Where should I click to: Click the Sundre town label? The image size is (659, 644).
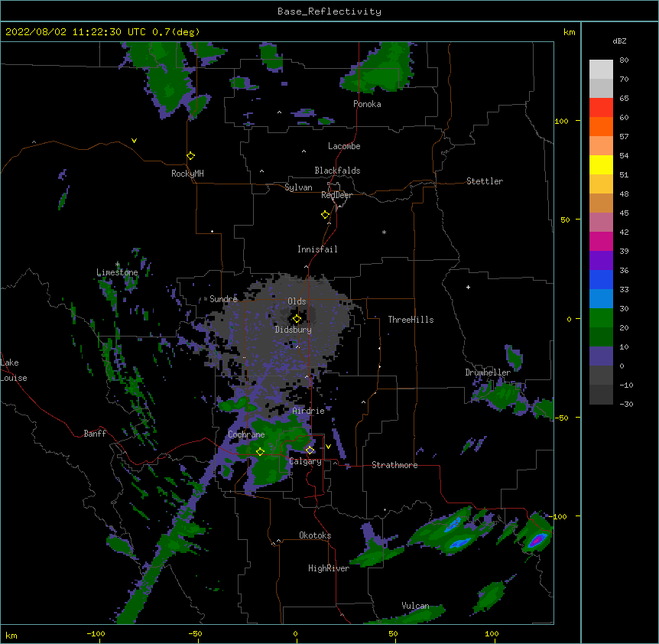click(223, 299)
